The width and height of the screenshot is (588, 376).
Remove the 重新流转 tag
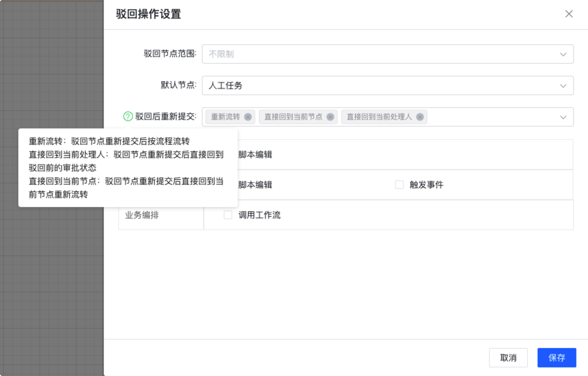pyautogui.click(x=248, y=117)
